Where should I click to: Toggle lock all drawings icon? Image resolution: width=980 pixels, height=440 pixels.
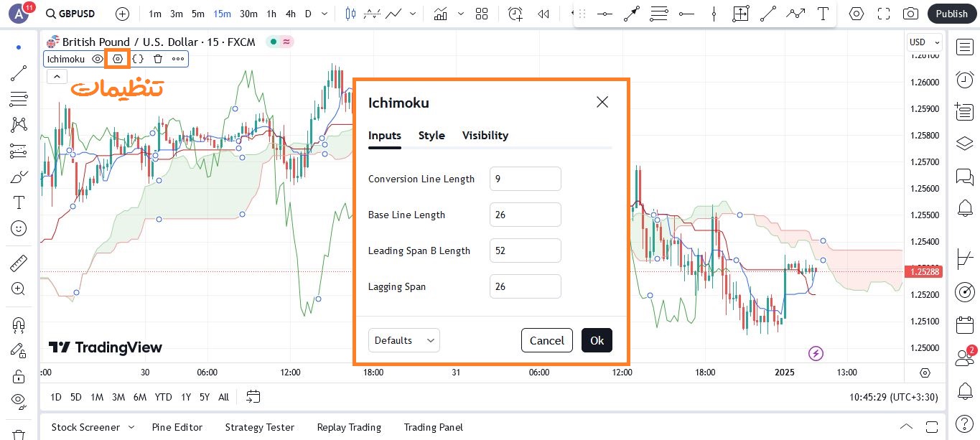click(19, 376)
